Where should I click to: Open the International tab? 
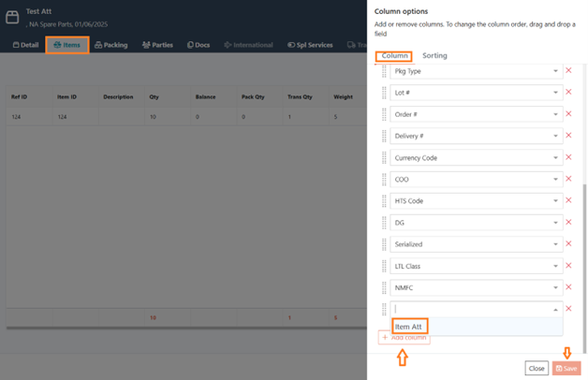pyautogui.click(x=249, y=45)
